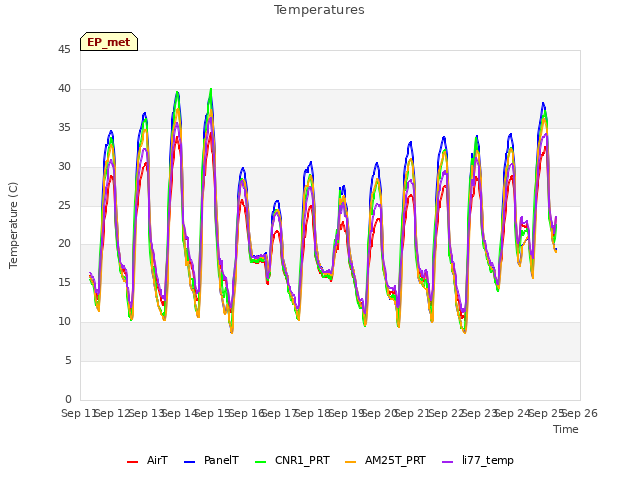Toggle li77_temp series in legend
Image resolution: width=640 pixels, height=480 pixels.
(478, 460)
